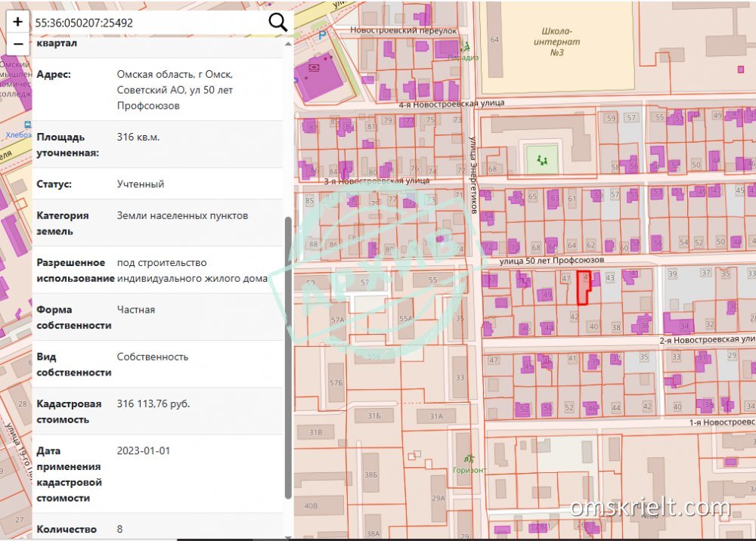Click the green playground icon in the square
The image size is (756, 541).
(541, 159)
